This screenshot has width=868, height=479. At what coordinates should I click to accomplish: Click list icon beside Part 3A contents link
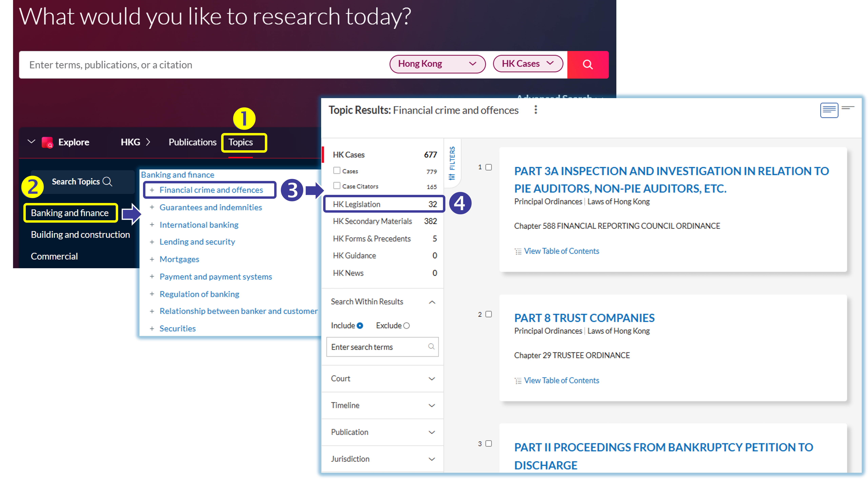point(518,251)
